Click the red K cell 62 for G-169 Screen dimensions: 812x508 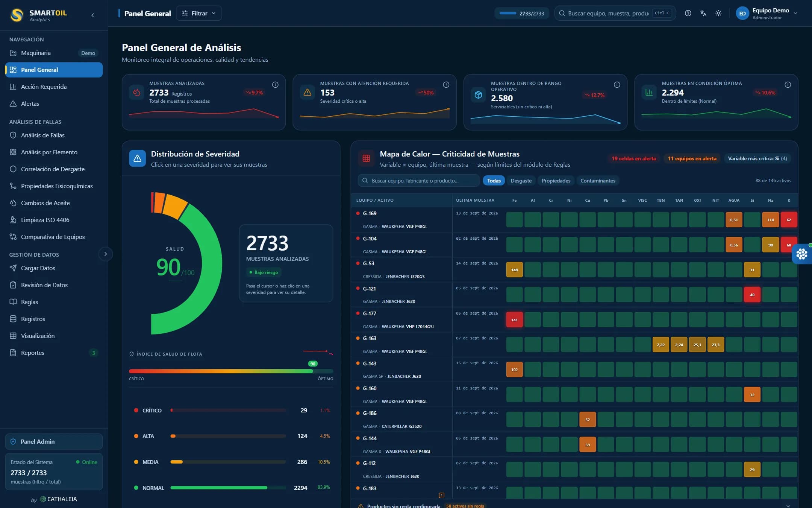[x=789, y=220]
